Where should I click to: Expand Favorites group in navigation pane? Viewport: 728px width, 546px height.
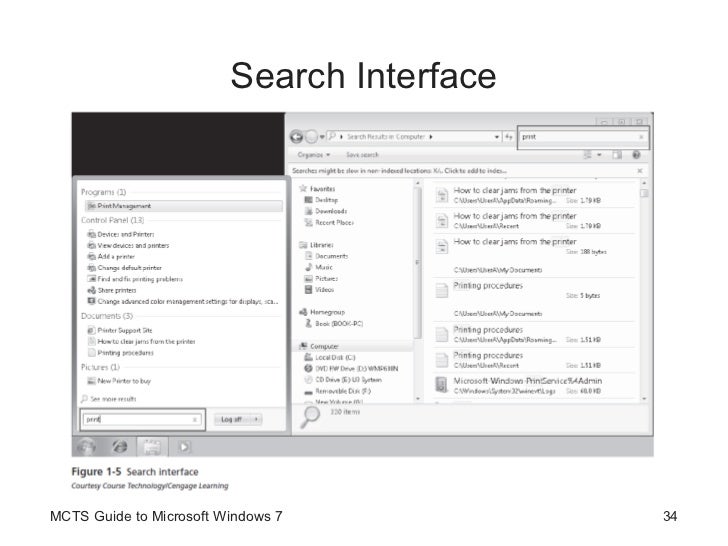pos(317,188)
